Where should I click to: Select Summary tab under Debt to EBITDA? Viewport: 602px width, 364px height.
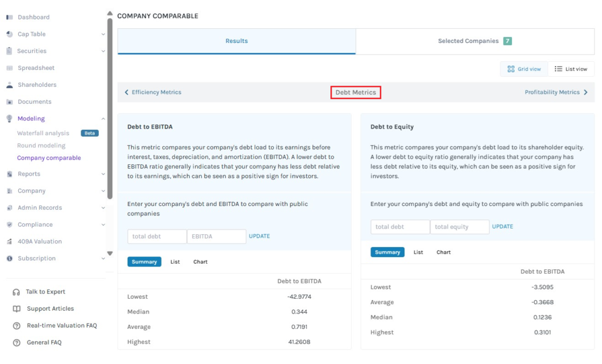pyautogui.click(x=145, y=262)
